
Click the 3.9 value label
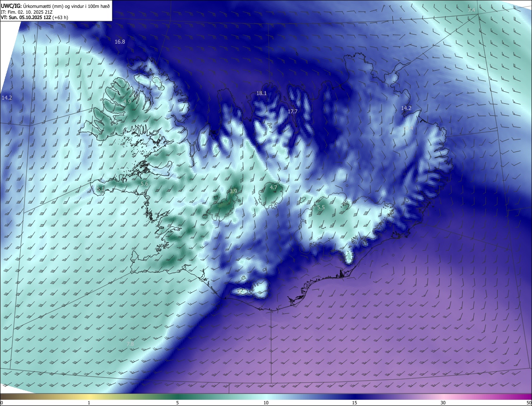pos(233,191)
